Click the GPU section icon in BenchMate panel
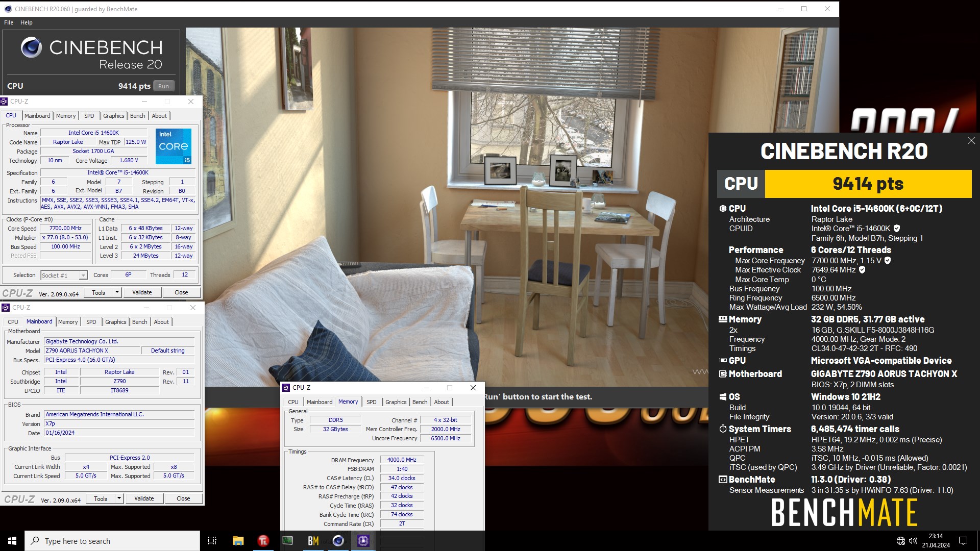 [723, 361]
